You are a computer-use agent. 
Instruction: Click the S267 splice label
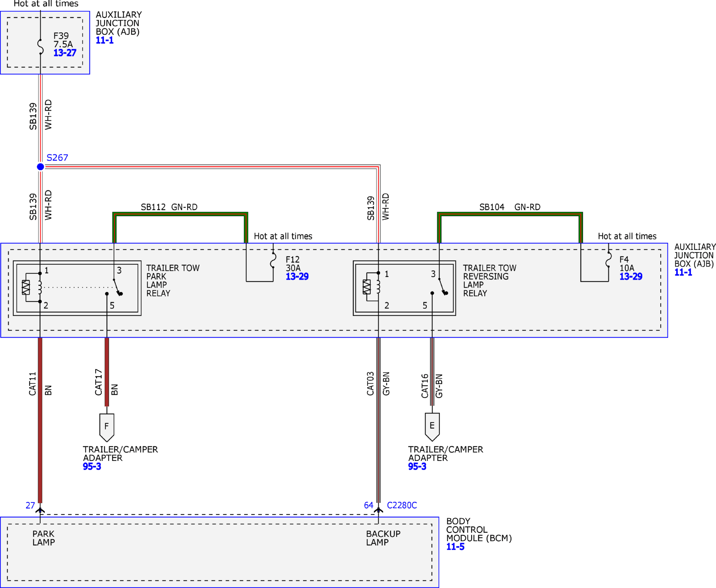pyautogui.click(x=57, y=158)
